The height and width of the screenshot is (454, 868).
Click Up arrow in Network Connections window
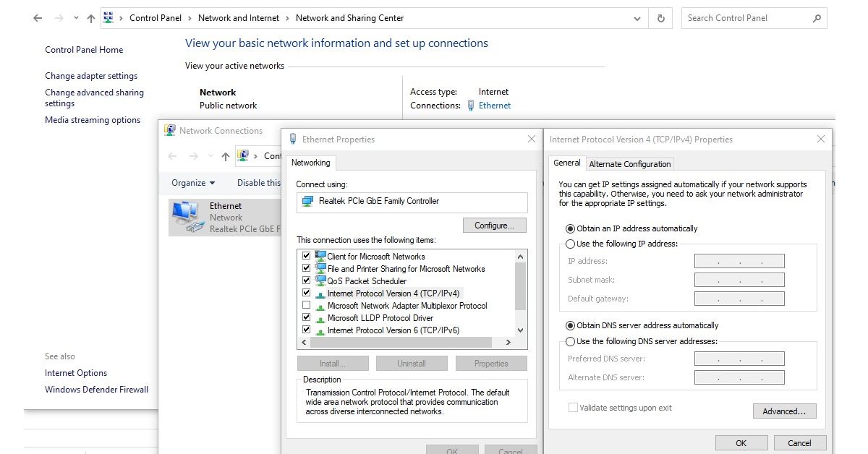pyautogui.click(x=226, y=156)
